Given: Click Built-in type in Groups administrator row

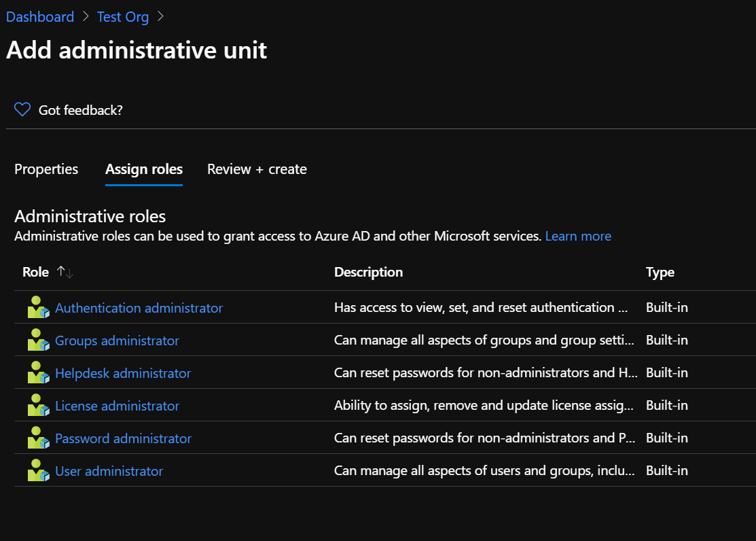Looking at the screenshot, I should coord(667,341).
